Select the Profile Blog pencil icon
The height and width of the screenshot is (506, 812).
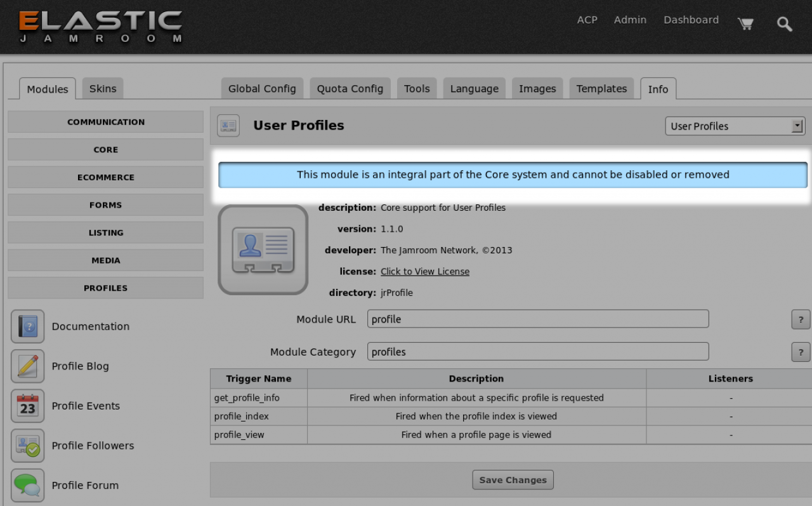[27, 366]
